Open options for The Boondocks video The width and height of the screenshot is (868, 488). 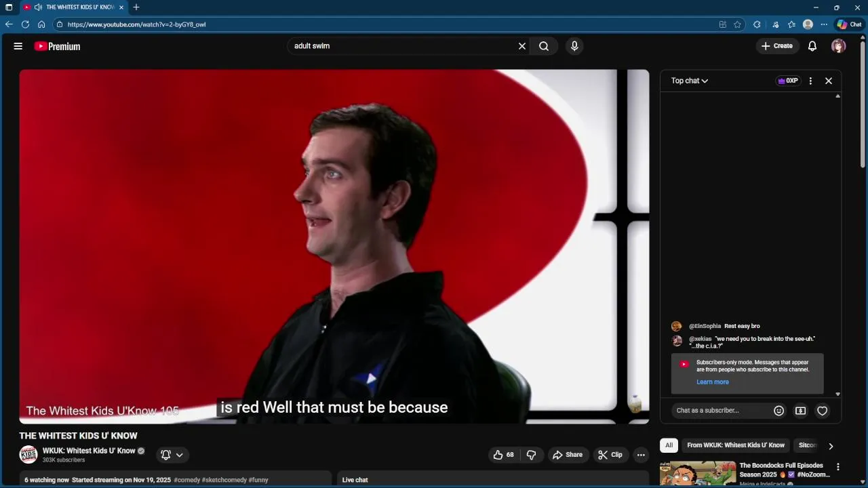tap(838, 467)
